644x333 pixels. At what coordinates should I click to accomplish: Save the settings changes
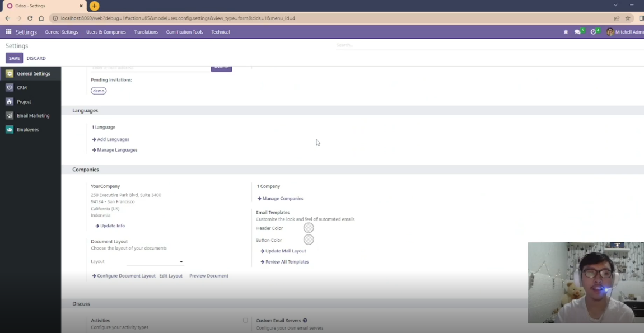coord(14,58)
